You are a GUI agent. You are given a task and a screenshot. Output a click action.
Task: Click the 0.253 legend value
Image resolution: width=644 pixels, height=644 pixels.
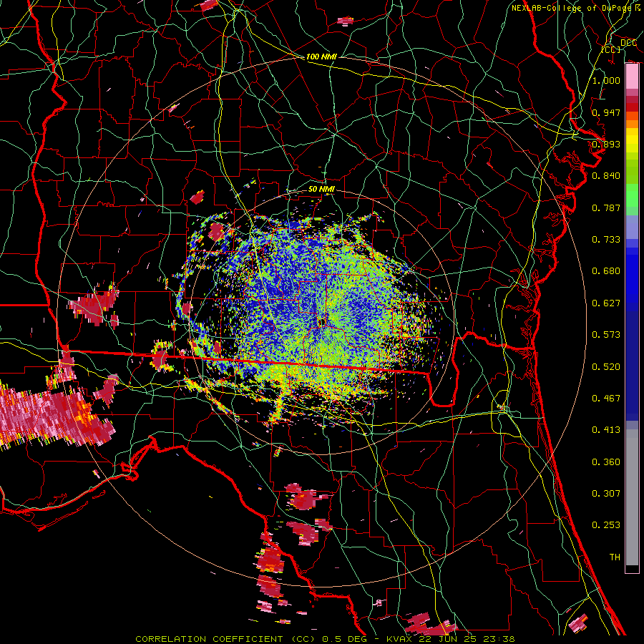[606, 525]
